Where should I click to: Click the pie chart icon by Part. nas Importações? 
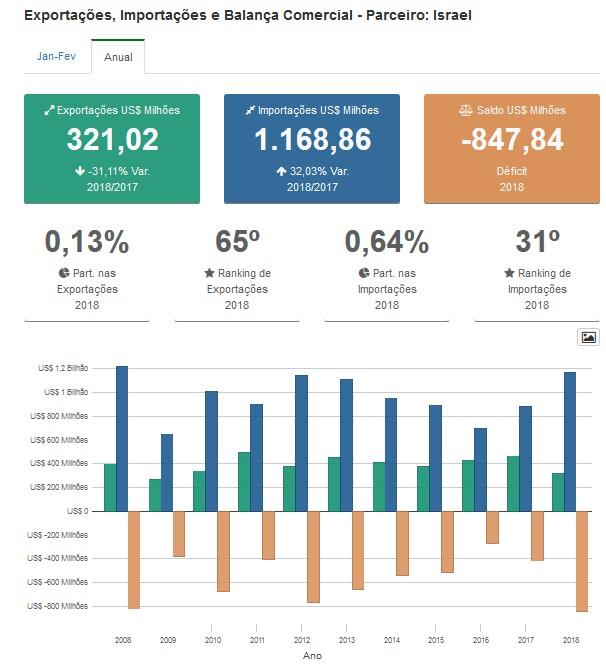[x=364, y=273]
